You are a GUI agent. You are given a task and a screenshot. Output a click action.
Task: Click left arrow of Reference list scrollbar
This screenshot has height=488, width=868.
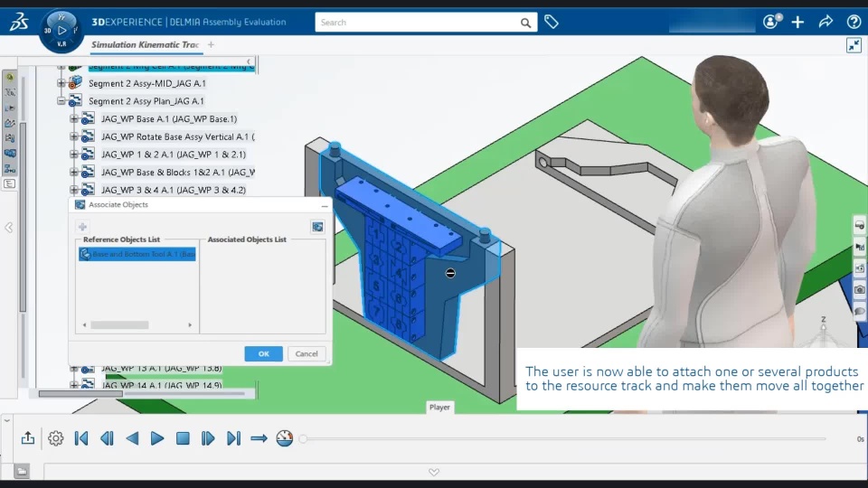coord(84,324)
